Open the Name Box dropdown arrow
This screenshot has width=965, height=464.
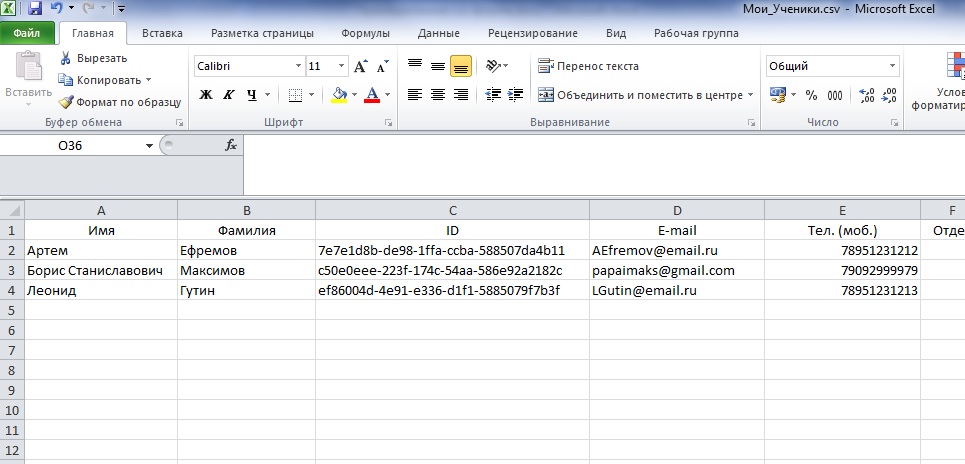150,145
